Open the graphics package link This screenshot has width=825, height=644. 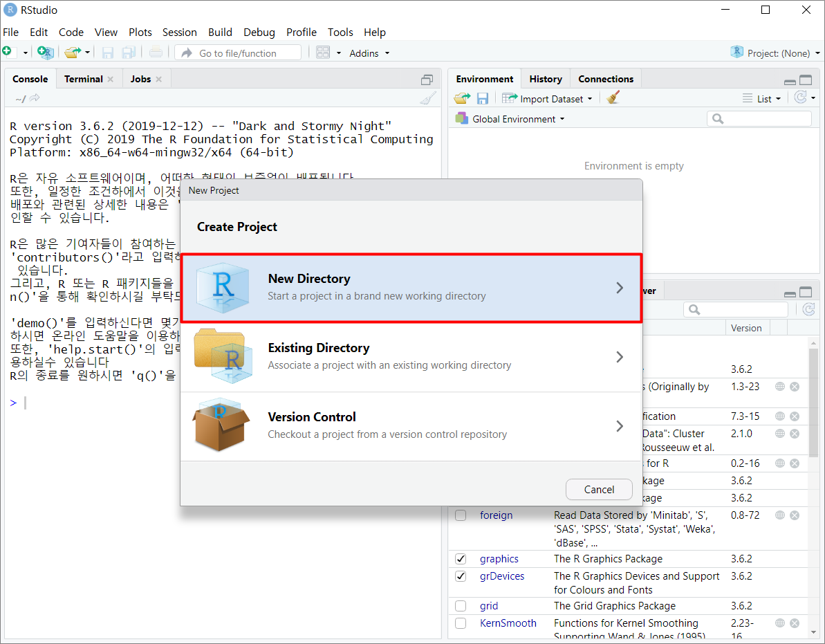499,559
